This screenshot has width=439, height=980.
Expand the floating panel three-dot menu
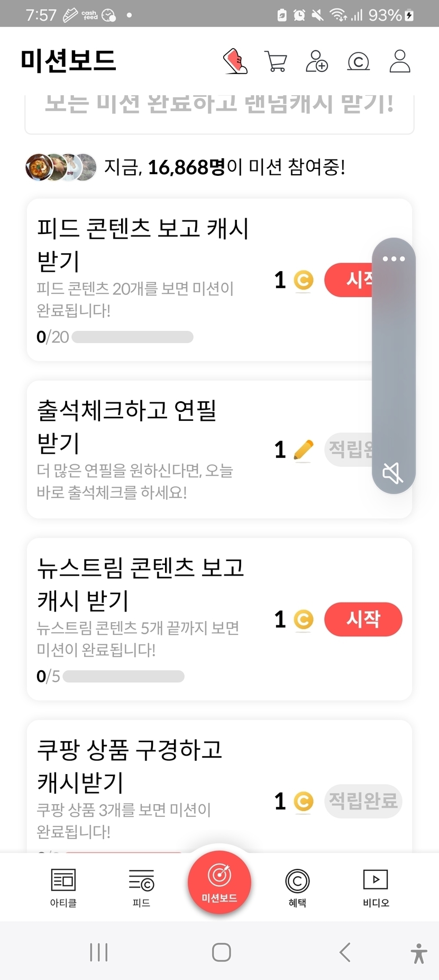[x=394, y=259]
